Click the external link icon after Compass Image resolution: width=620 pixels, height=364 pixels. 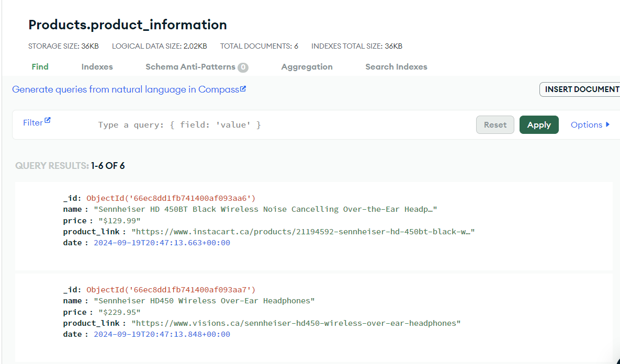(243, 89)
